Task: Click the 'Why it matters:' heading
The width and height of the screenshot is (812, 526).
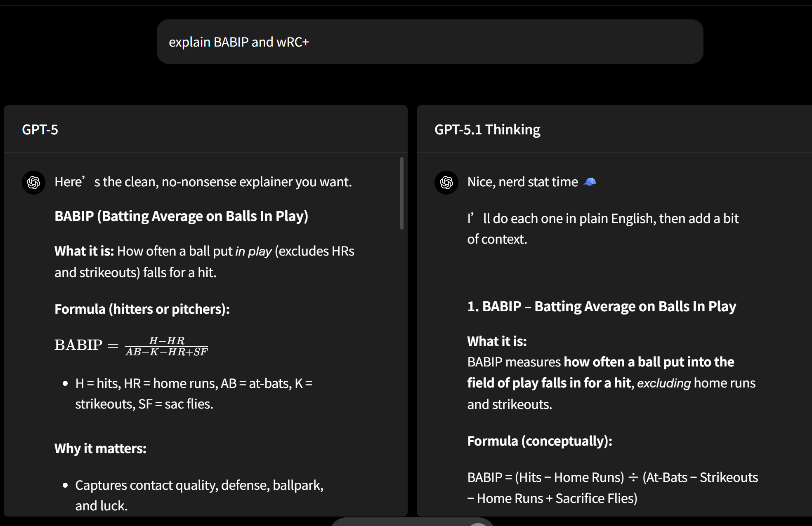Action: (x=100, y=448)
